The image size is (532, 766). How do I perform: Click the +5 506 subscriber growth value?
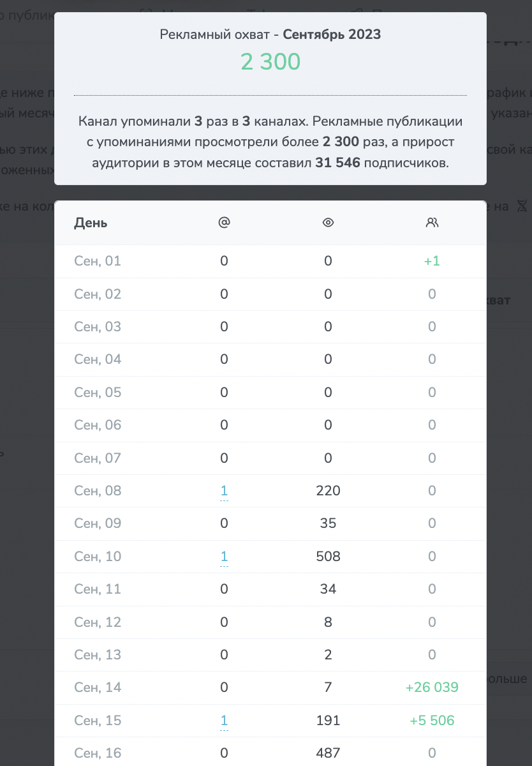pos(432,721)
